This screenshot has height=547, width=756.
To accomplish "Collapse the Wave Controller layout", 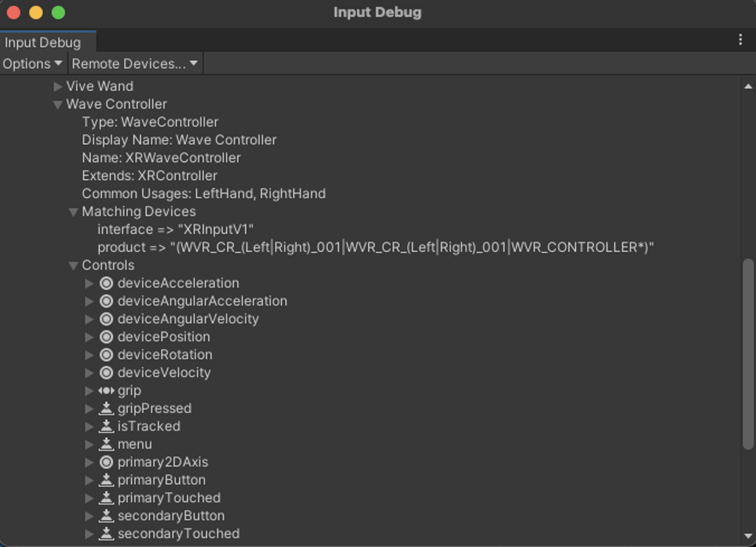I will (58, 105).
